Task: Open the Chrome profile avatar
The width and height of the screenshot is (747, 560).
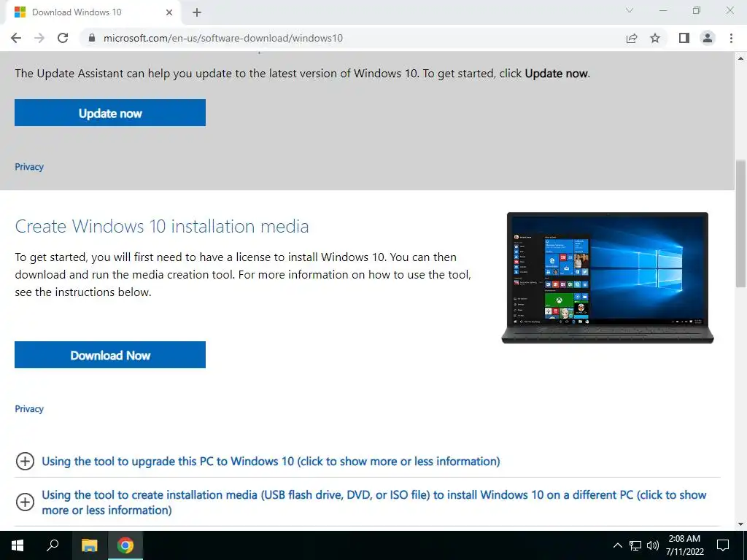Action: tap(708, 38)
